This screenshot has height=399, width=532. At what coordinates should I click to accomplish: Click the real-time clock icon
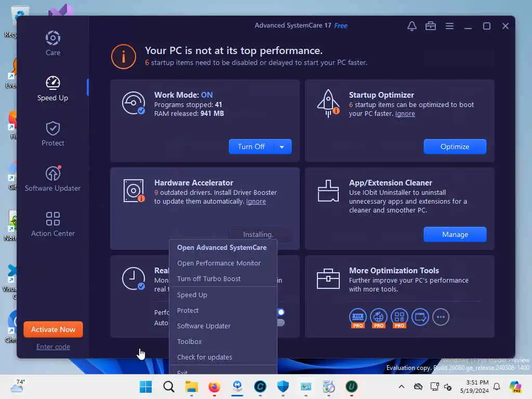134,278
